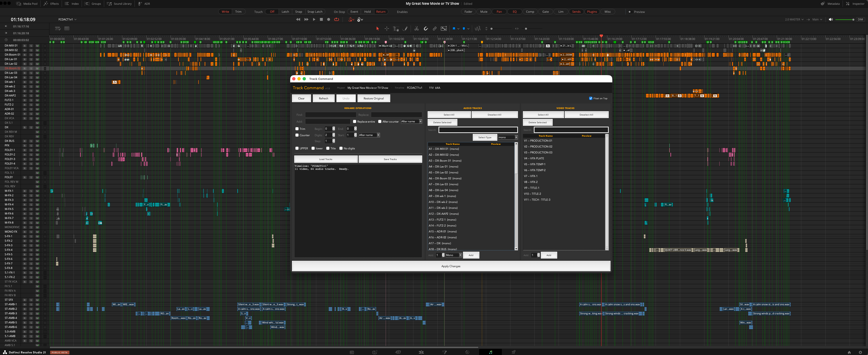The width and height of the screenshot is (868, 355).
Task: Select the Latch touch mode
Action: (x=285, y=12)
